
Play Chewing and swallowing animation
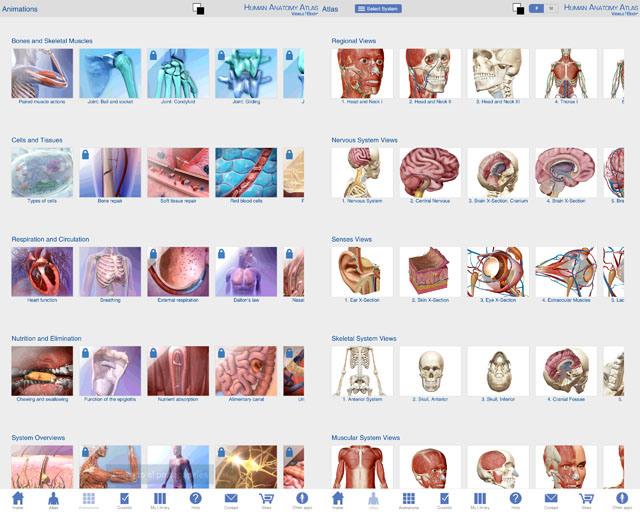tap(42, 371)
